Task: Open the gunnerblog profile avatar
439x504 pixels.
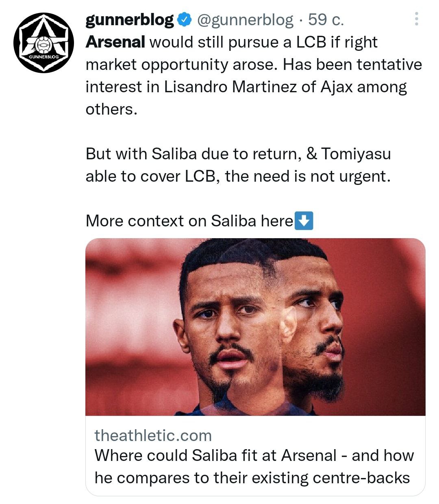Action: click(43, 43)
